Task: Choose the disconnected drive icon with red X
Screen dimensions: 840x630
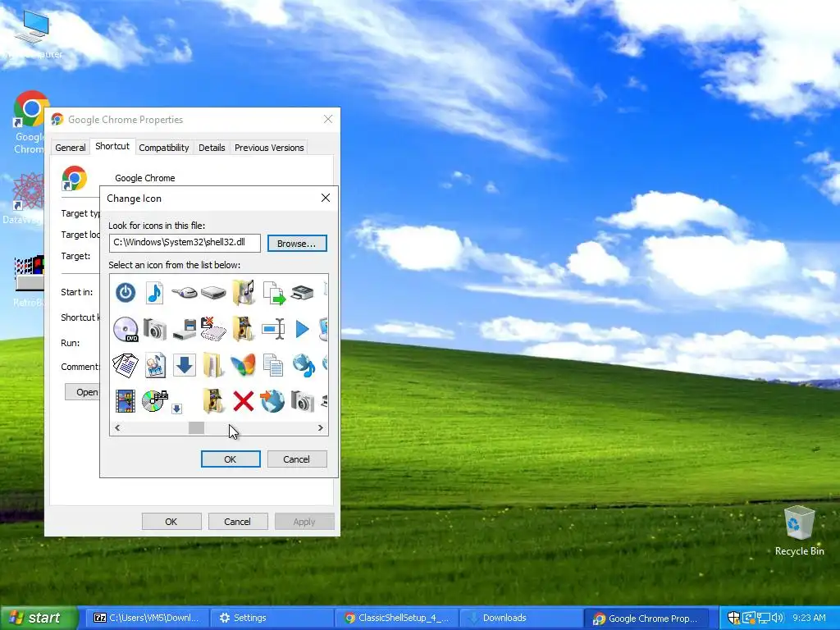Action: point(213,329)
